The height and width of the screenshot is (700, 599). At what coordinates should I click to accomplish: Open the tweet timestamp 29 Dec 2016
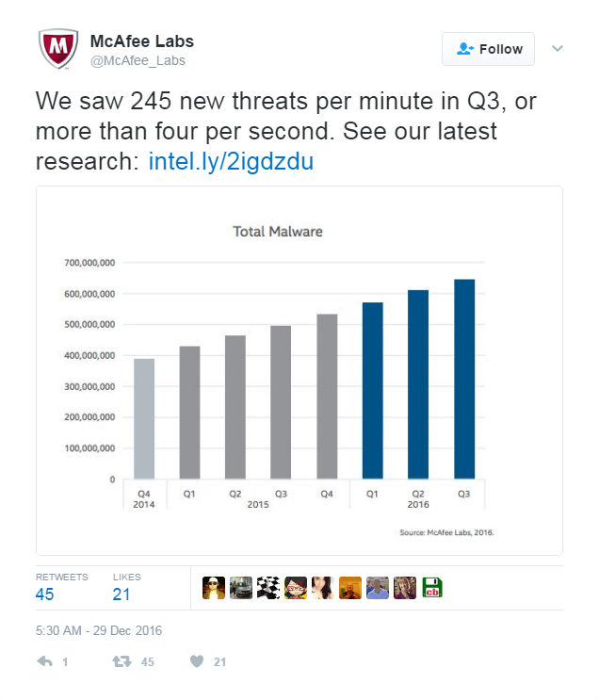[x=99, y=630]
